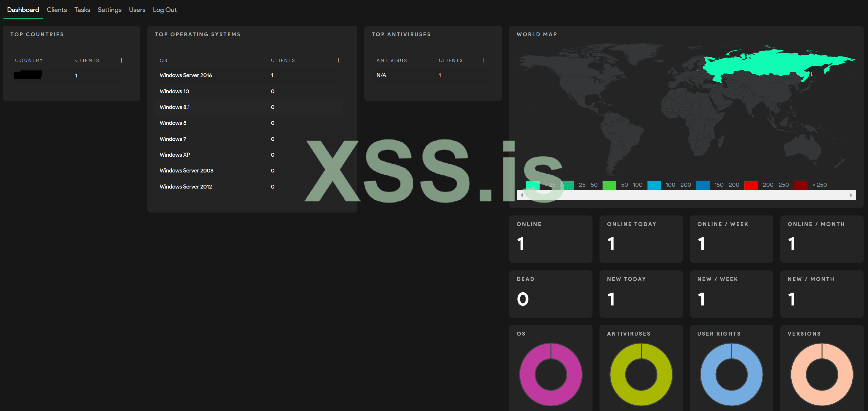Sort Top Countries by clients arrow
This screenshot has width=868, height=411.
[x=121, y=60]
